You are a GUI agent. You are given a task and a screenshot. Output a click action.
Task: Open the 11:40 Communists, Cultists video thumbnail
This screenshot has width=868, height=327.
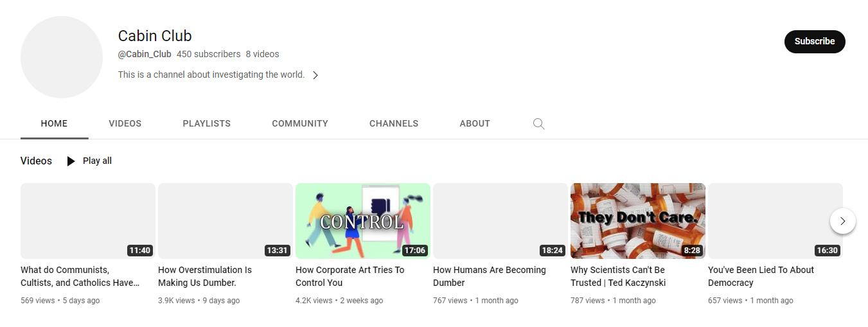[x=87, y=221]
